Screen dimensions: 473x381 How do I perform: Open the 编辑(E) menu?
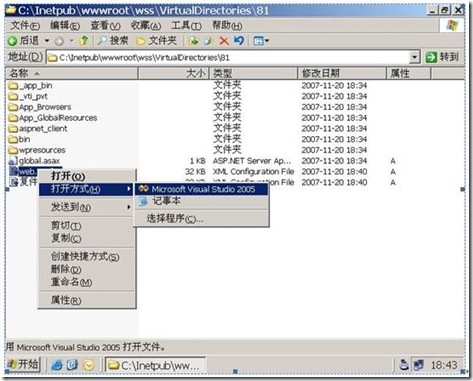tap(65, 25)
